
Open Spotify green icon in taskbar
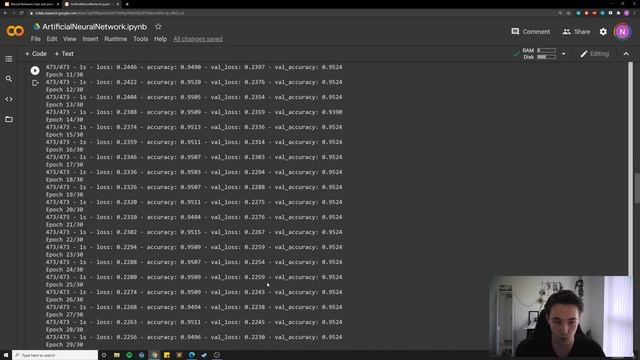click(x=129, y=355)
